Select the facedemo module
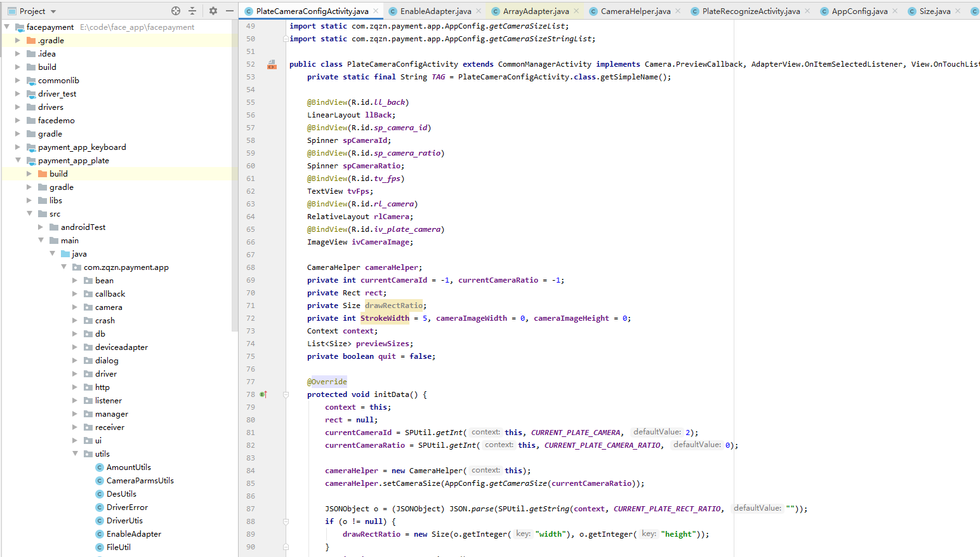Viewport: 980px width, 557px height. [56, 120]
